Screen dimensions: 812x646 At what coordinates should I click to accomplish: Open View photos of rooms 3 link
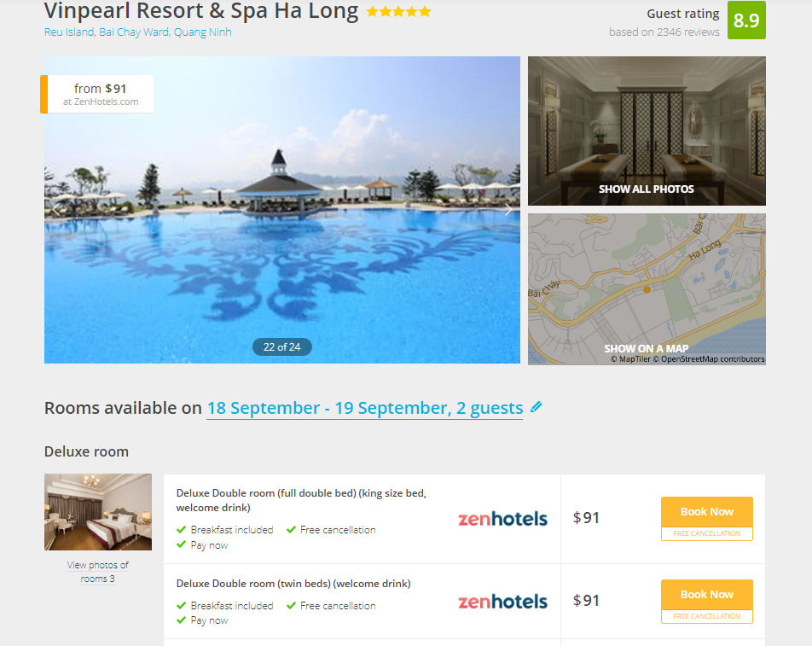pos(98,572)
